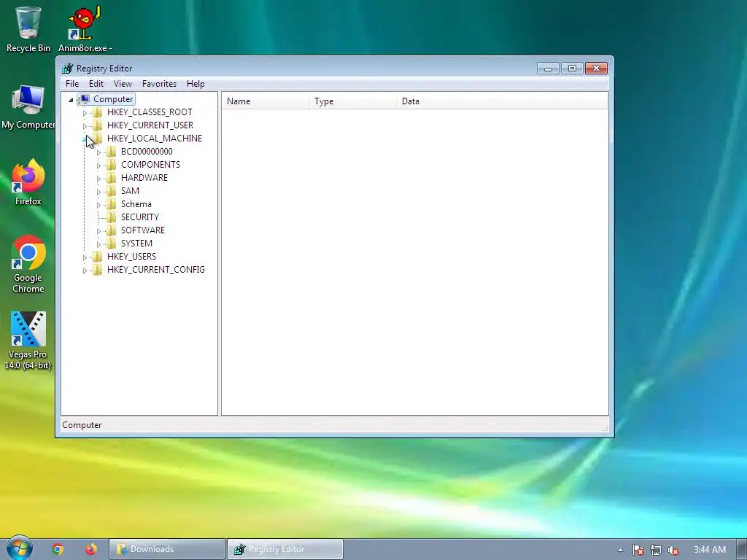Image resolution: width=747 pixels, height=560 pixels.
Task: Open the Recycle Bin desktop icon
Action: pos(28,29)
